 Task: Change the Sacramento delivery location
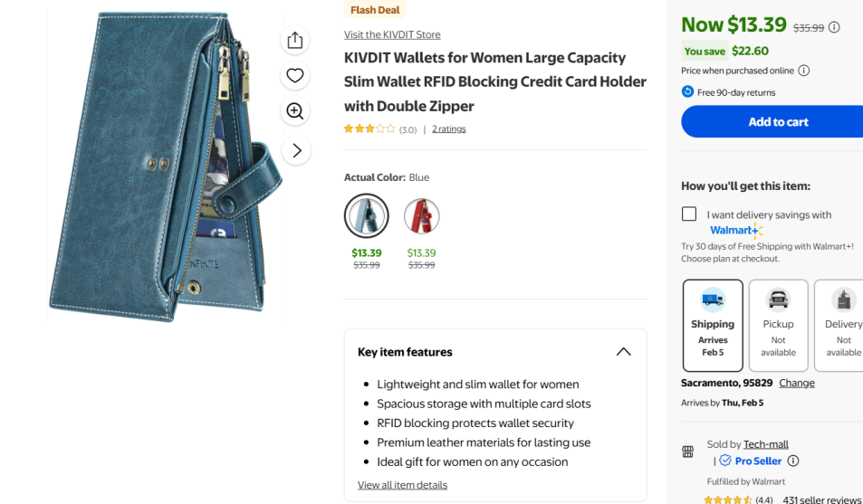(797, 383)
